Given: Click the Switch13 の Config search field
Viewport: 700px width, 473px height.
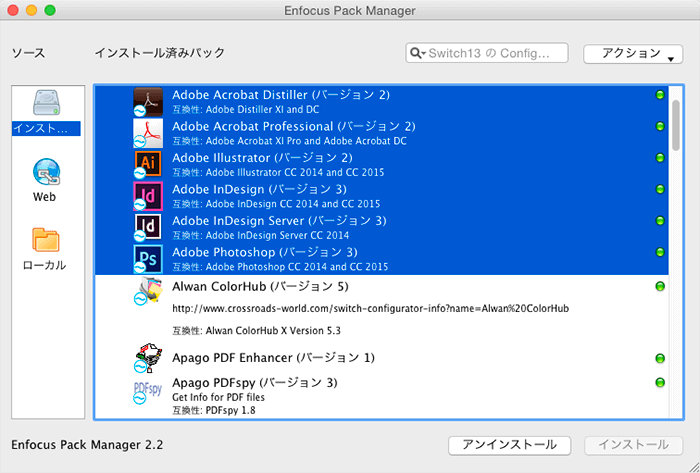Looking at the screenshot, I should [487, 53].
